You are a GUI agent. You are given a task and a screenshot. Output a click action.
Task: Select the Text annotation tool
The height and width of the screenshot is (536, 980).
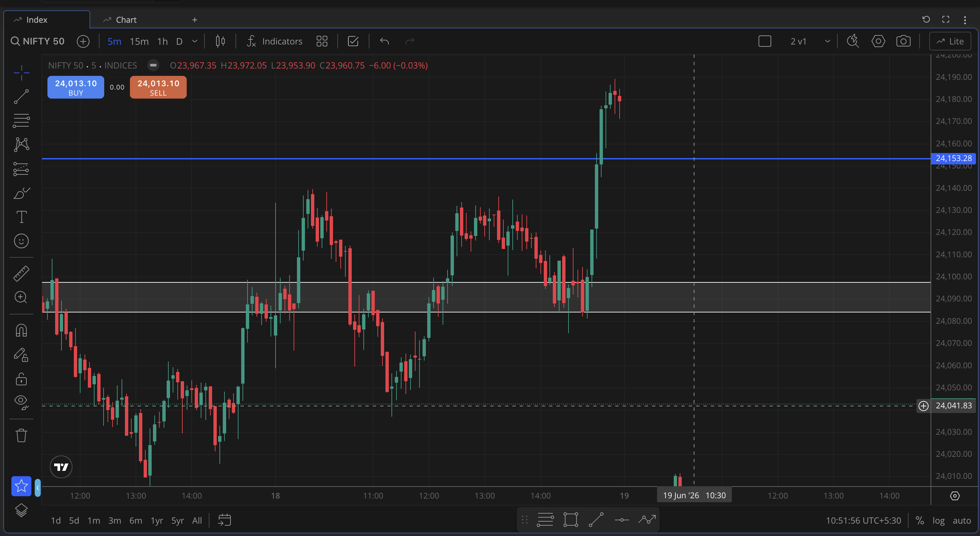[21, 217]
